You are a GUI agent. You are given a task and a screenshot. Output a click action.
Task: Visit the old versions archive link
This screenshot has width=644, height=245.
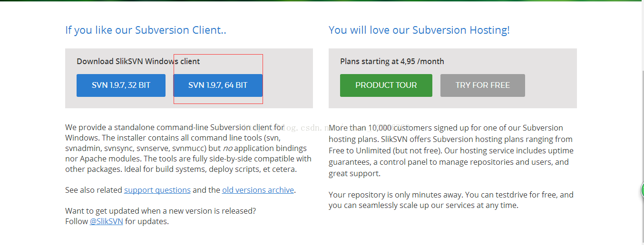258,190
